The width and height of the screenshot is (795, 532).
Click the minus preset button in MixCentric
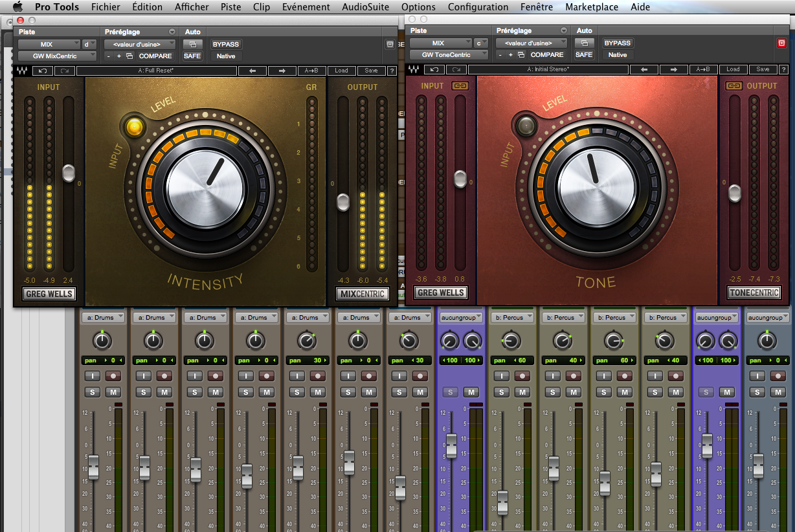coord(109,56)
